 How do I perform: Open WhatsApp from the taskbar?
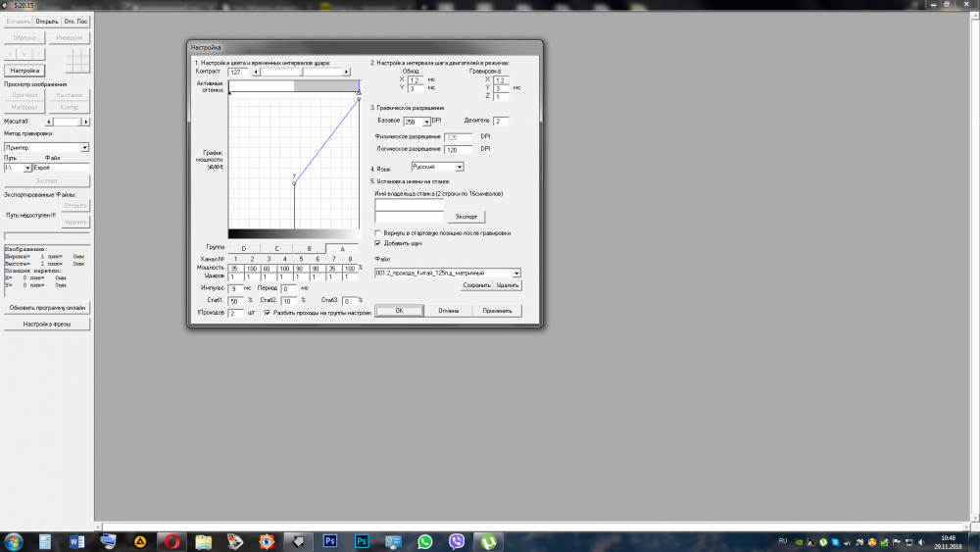click(424, 541)
